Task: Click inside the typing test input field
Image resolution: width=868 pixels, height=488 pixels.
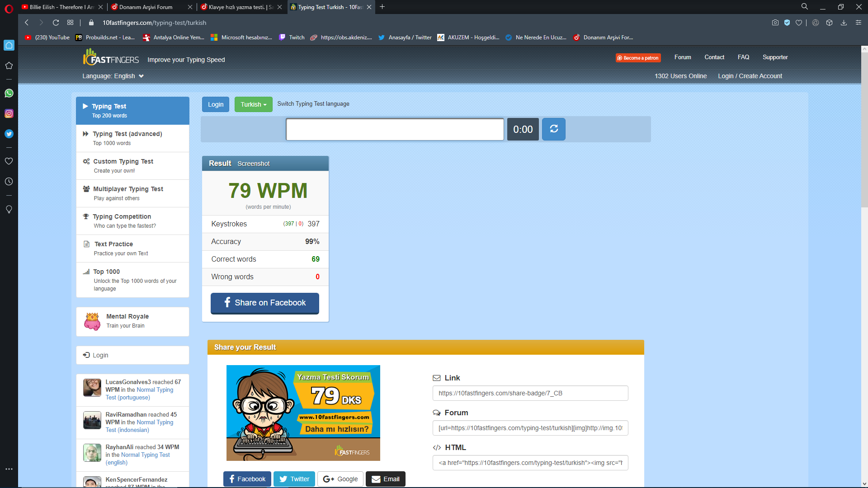Action: 394,129
